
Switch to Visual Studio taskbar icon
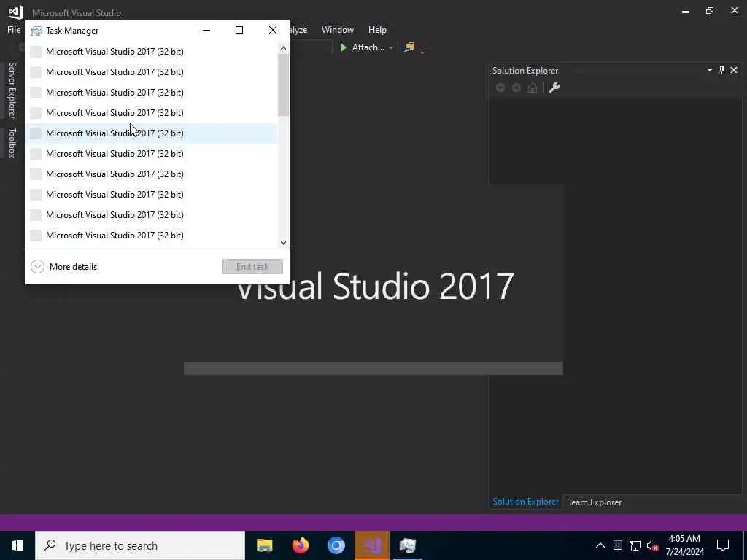[x=371, y=545]
